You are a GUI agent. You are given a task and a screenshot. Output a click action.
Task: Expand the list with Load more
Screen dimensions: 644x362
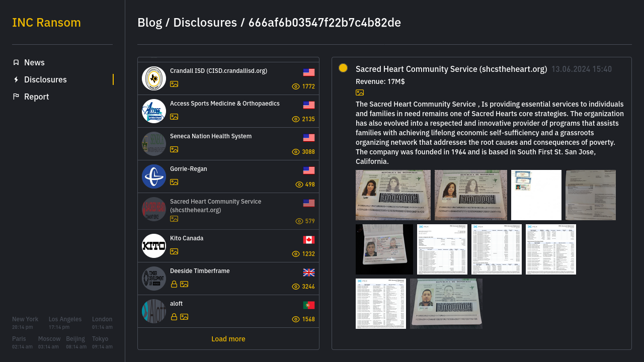tap(228, 339)
